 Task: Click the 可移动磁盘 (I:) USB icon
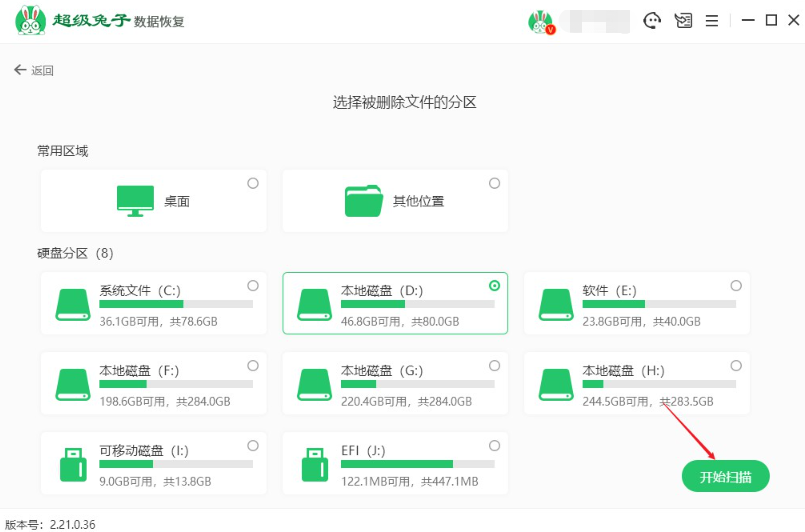click(72, 465)
